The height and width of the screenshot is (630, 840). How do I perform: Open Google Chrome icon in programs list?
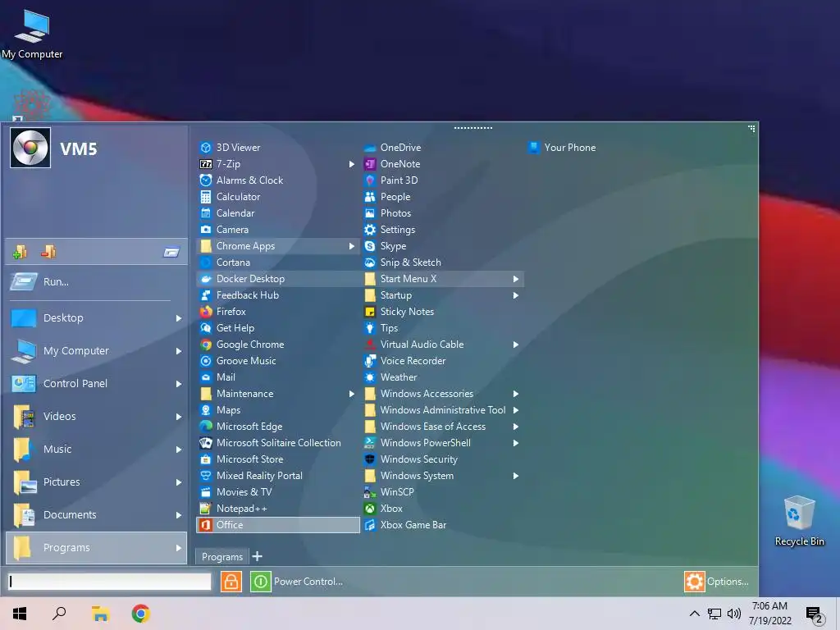click(x=206, y=345)
